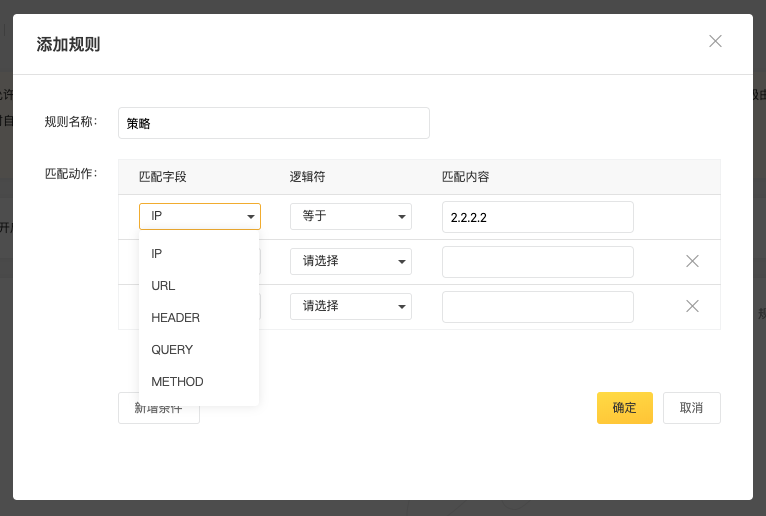
Task: Select IP from the dropdown list
Action: [x=157, y=254]
